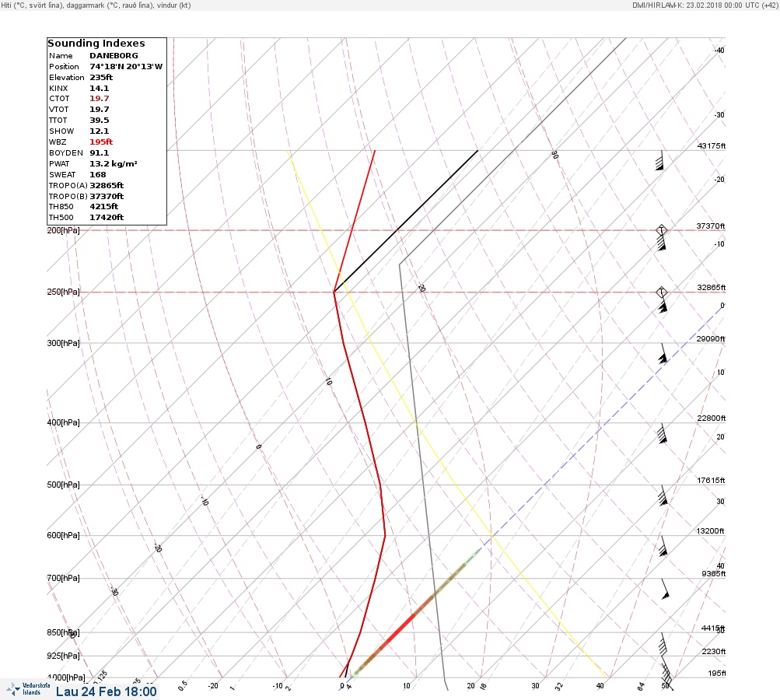Click the VTOT row value 19.7
The image size is (780, 700).
point(99,110)
